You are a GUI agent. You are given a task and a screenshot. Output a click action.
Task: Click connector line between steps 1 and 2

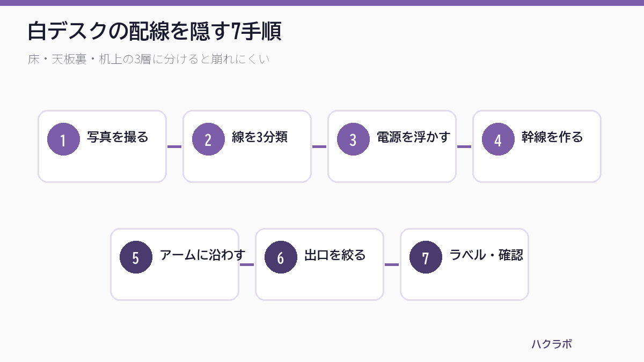[x=174, y=146]
